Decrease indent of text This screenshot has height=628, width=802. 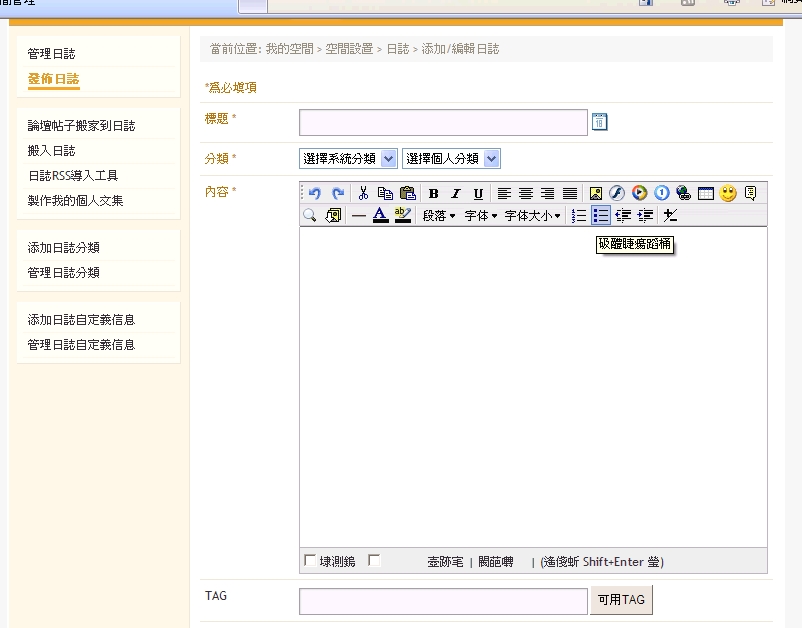(x=623, y=215)
